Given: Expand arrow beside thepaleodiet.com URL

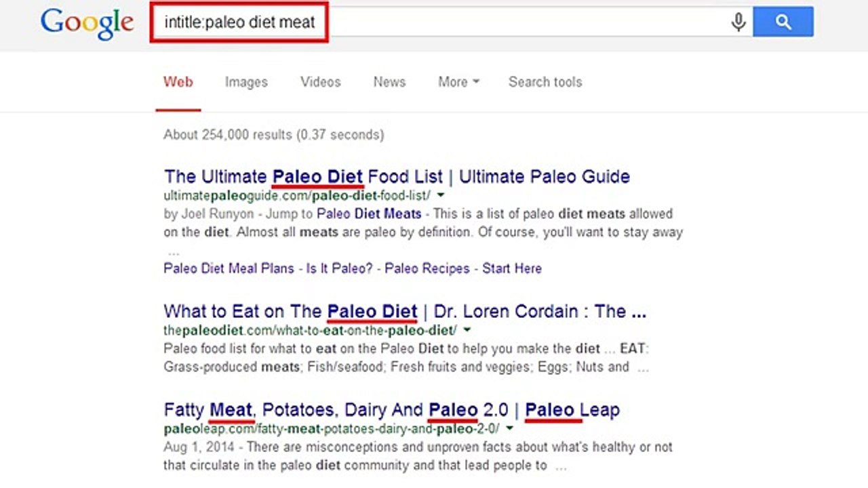Looking at the screenshot, I should [467, 330].
